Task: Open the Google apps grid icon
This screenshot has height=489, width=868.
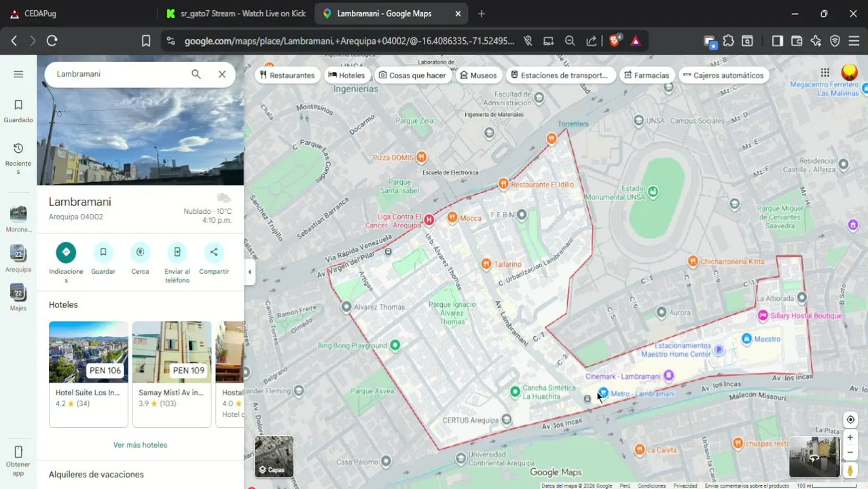Action: [x=825, y=73]
